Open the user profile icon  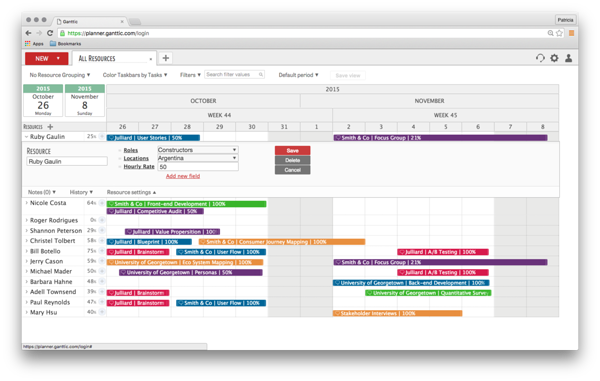[569, 58]
